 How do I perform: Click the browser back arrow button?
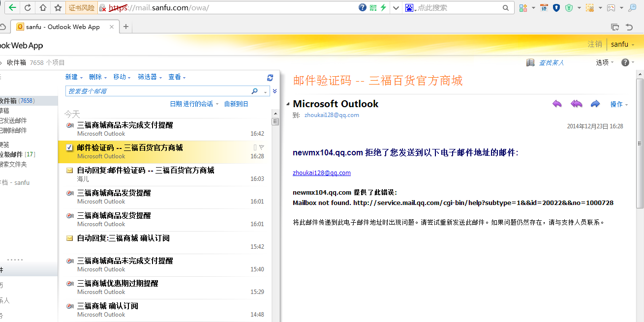tap(12, 7)
